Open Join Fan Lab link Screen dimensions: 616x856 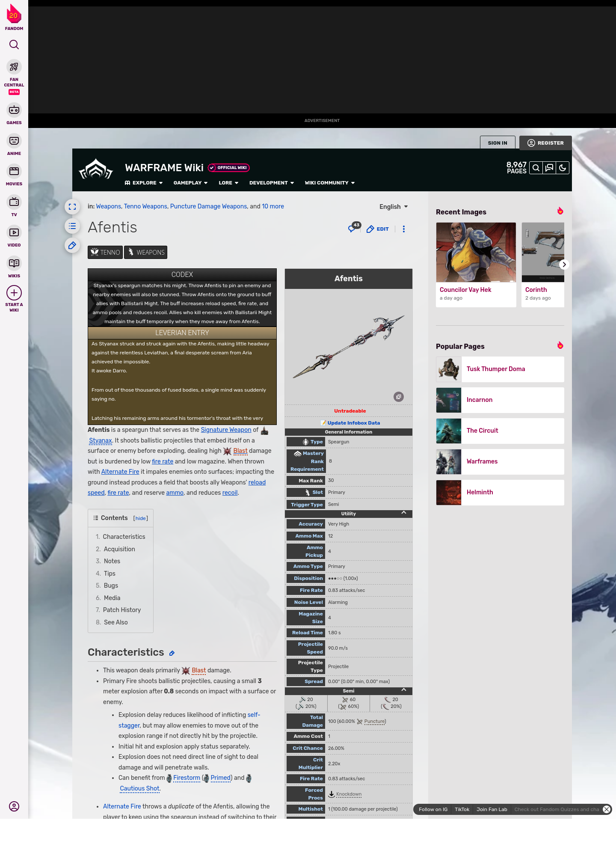(492, 809)
